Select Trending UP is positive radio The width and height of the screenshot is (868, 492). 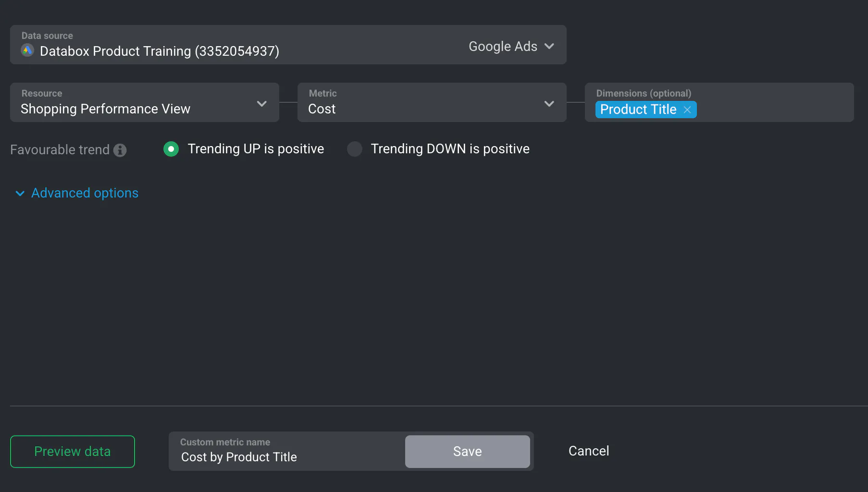tap(171, 149)
